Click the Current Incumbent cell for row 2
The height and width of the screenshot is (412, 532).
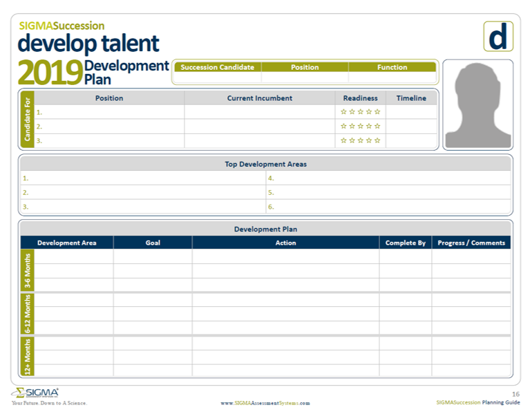pyautogui.click(x=259, y=127)
